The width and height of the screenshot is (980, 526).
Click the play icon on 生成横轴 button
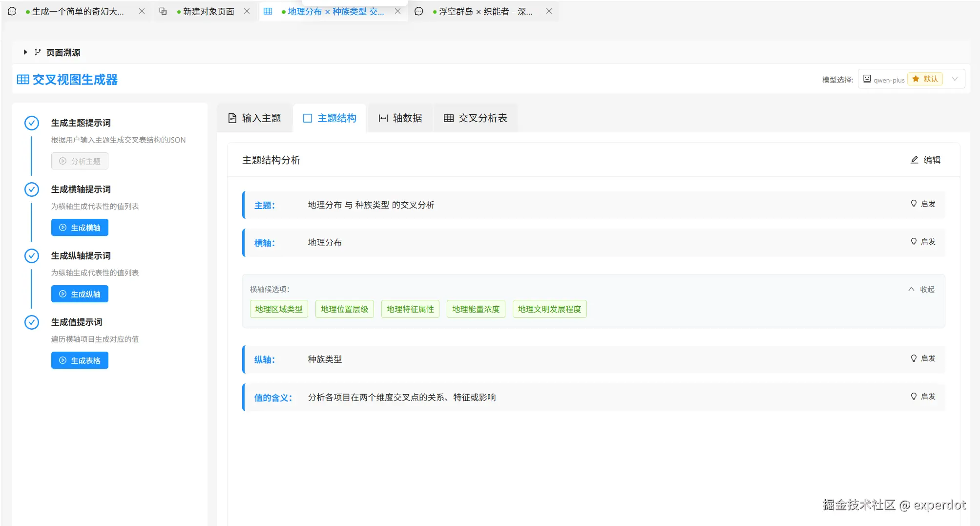[x=63, y=227]
